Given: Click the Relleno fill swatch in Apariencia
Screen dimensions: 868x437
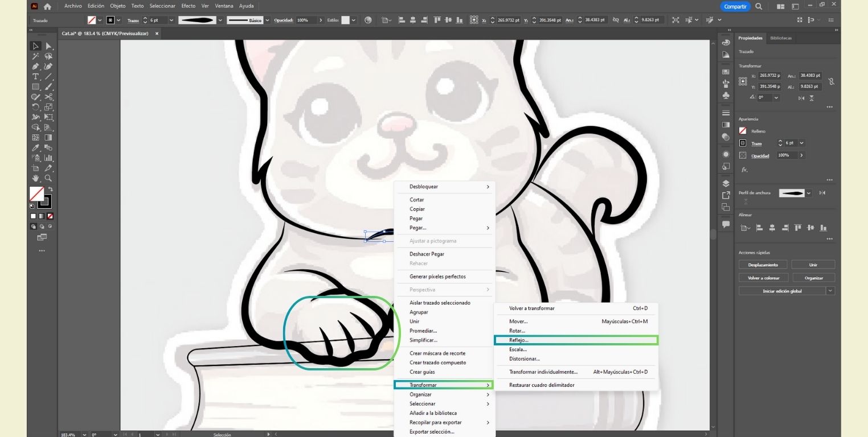Looking at the screenshot, I should [743, 131].
